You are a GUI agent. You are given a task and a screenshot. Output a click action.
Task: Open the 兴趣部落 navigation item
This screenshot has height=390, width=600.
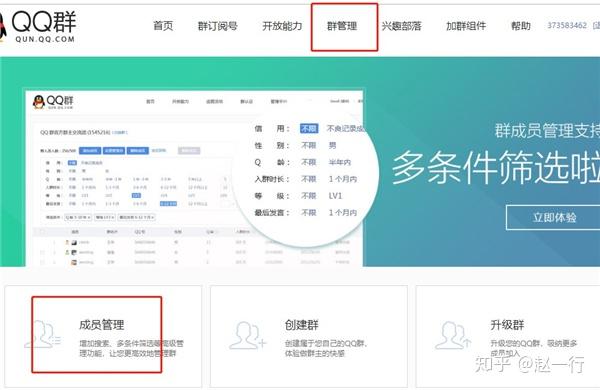[x=401, y=26]
